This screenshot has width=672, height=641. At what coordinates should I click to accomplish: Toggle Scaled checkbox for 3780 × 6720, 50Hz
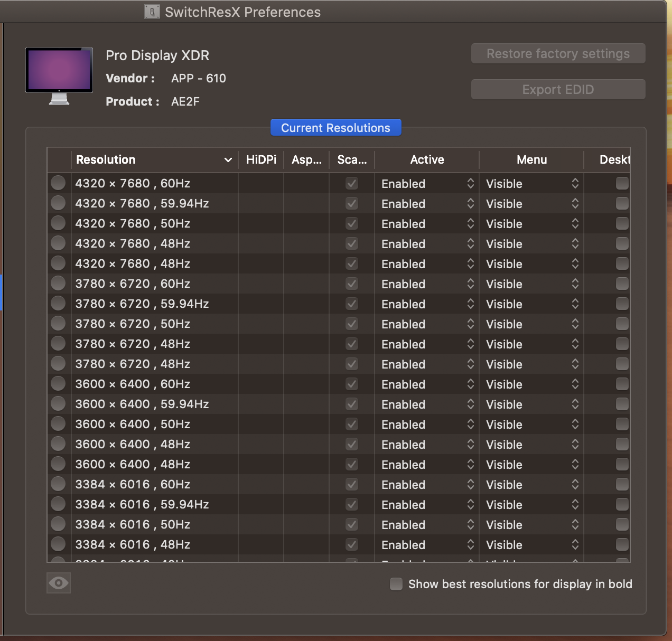point(352,324)
